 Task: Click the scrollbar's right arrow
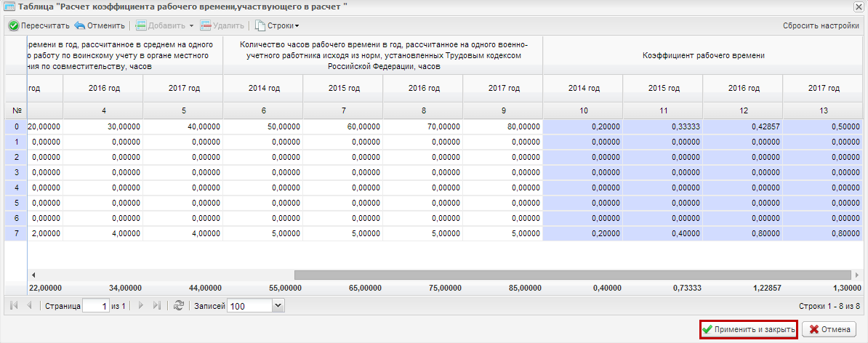[857, 275]
